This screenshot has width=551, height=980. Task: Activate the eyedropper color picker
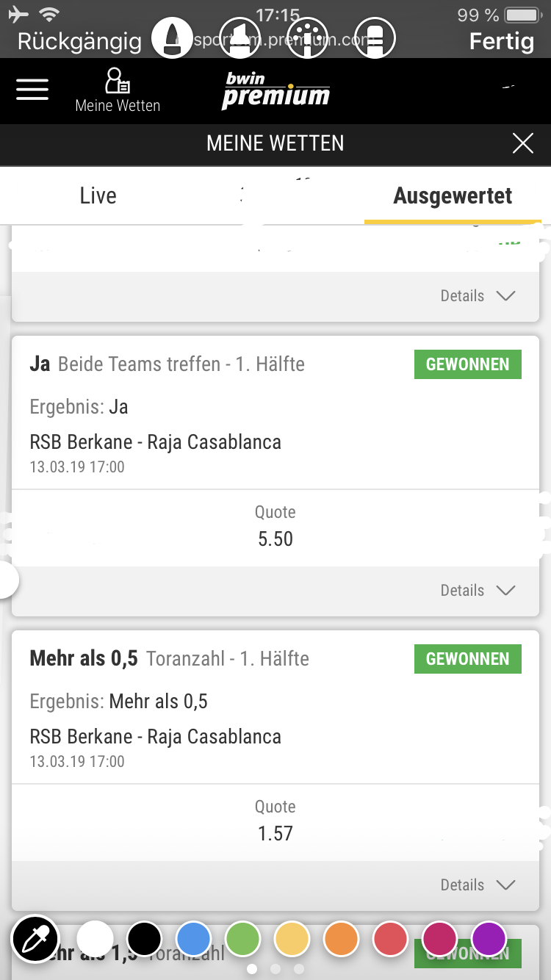[x=35, y=938]
